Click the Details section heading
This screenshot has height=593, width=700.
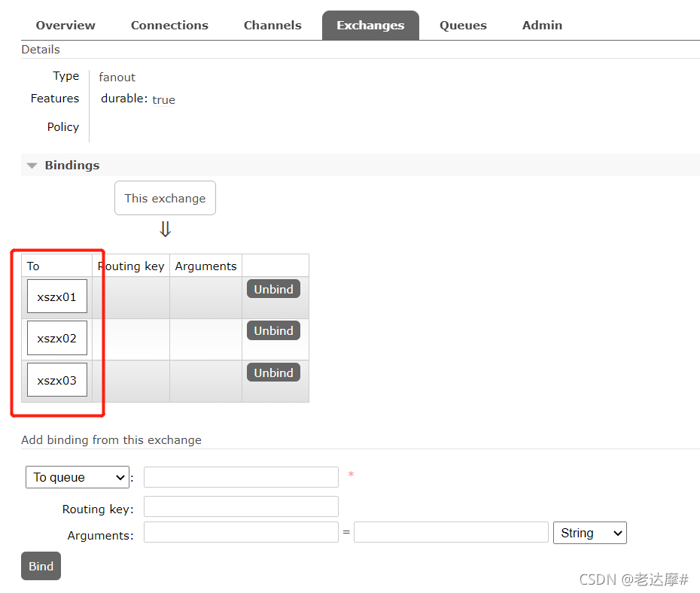(41, 50)
